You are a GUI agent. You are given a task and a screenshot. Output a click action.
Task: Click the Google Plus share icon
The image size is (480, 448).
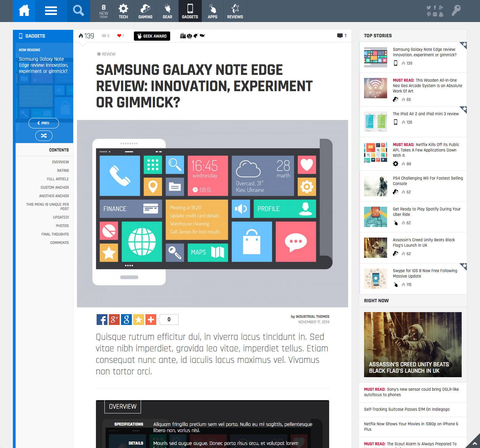114,320
